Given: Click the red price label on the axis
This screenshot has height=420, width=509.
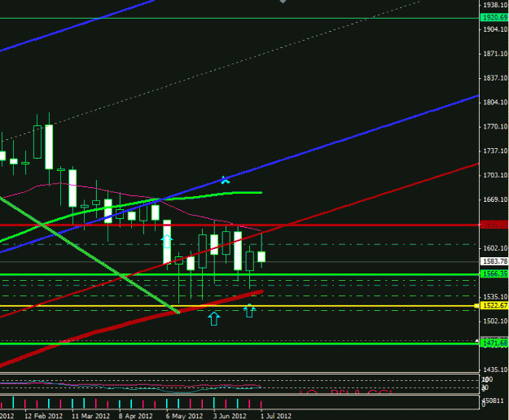Looking at the screenshot, I should click(494, 225).
